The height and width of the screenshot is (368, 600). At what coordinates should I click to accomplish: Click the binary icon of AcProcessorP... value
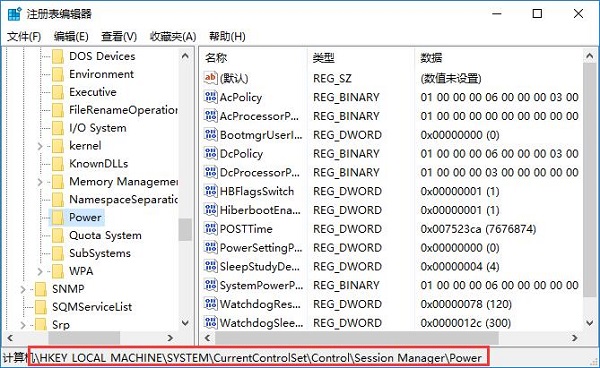pos(210,116)
